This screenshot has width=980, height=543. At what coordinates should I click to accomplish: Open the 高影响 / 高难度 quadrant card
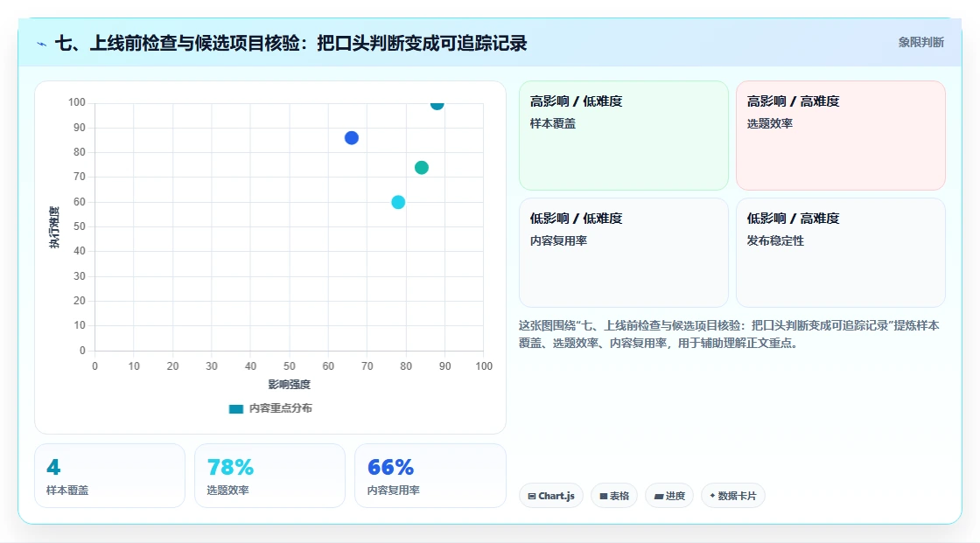(x=841, y=135)
